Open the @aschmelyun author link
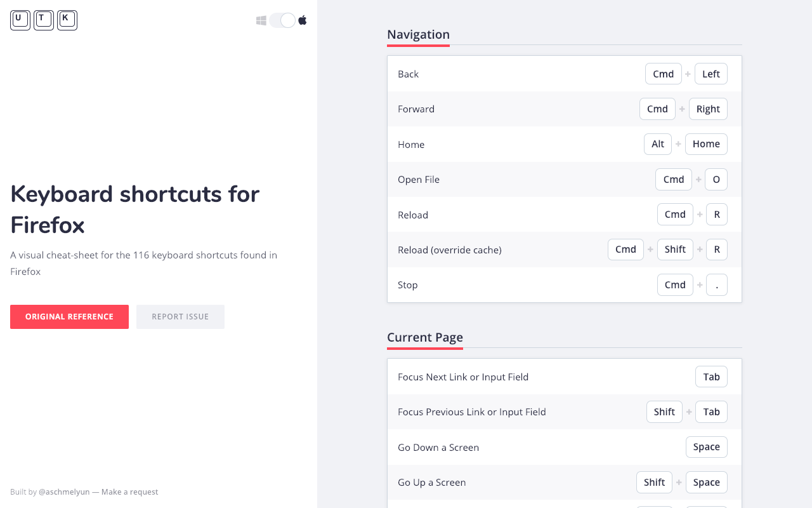The height and width of the screenshot is (508, 812). click(64, 492)
